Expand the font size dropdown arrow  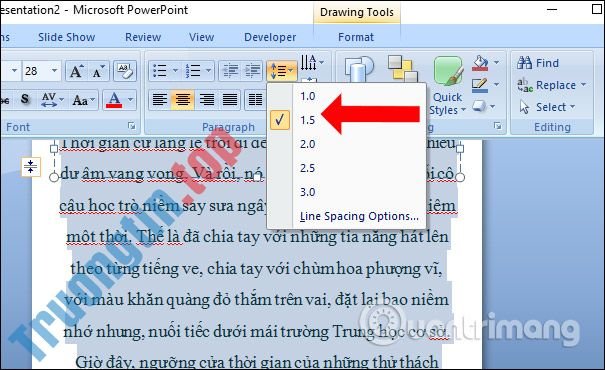[x=54, y=71]
